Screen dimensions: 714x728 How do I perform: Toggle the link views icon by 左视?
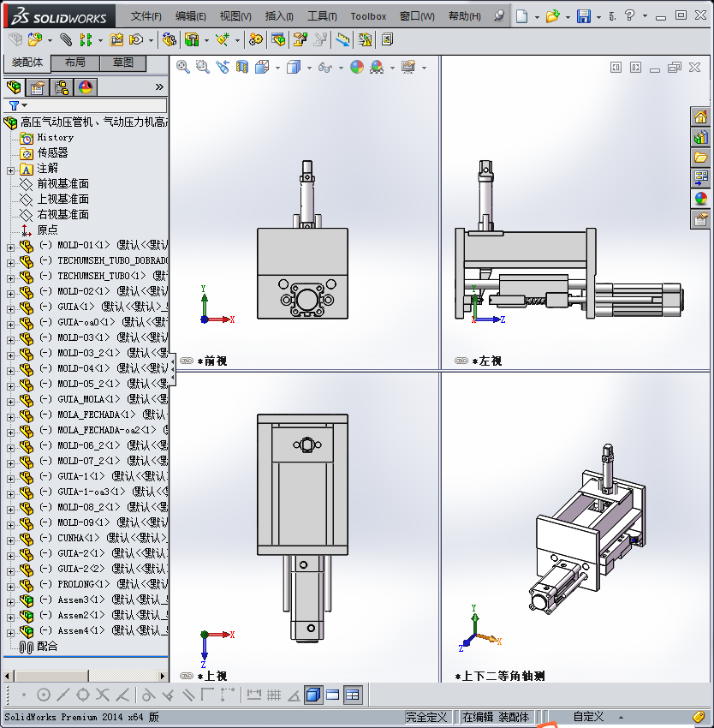click(461, 361)
